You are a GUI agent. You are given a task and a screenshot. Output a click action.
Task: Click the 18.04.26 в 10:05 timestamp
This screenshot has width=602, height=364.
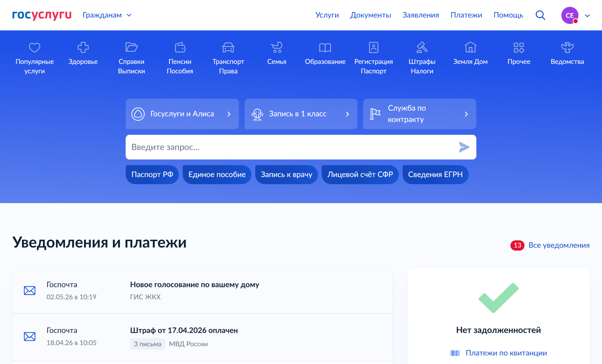coord(71,343)
